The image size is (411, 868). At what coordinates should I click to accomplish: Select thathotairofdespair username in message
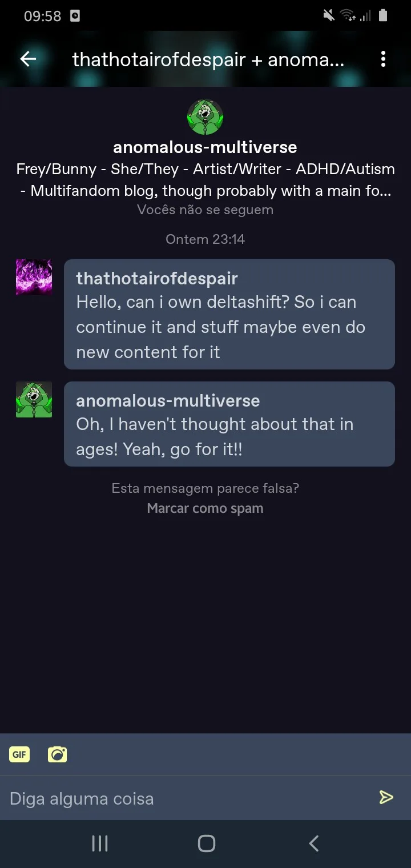[157, 279]
